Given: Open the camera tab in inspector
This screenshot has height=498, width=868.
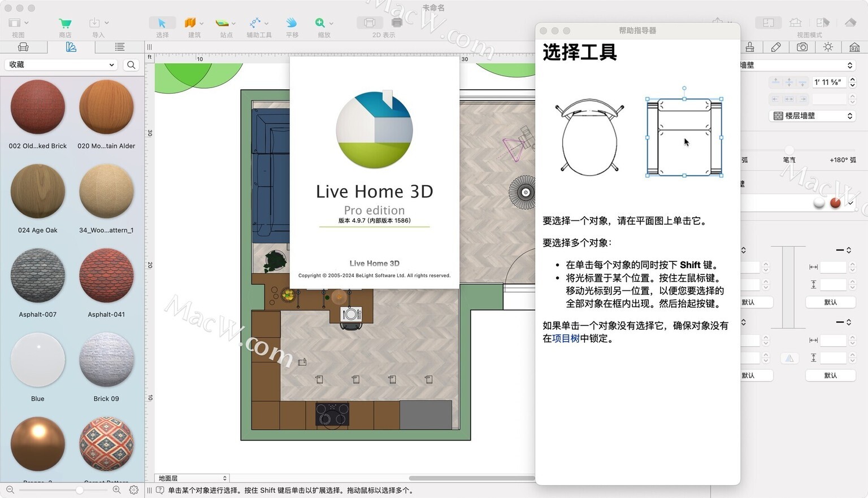Looking at the screenshot, I should pos(802,47).
